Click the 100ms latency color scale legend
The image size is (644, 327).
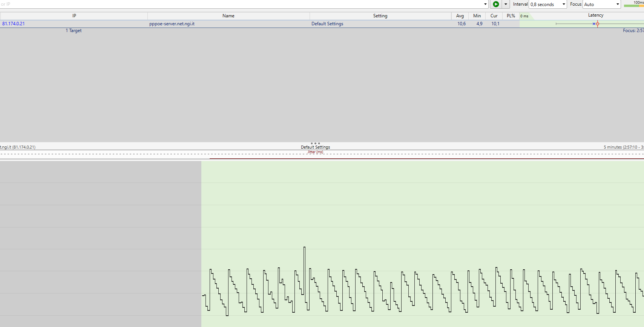(x=634, y=4)
